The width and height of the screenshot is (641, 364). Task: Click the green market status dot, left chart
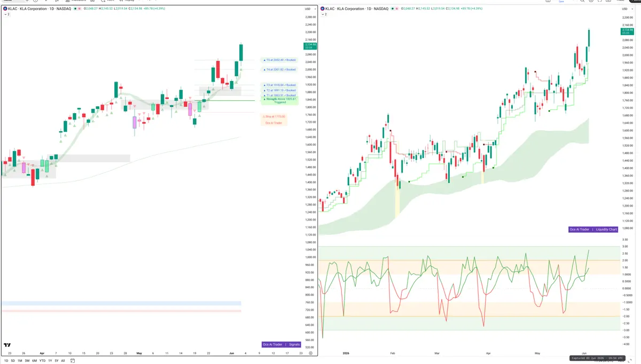pos(76,9)
